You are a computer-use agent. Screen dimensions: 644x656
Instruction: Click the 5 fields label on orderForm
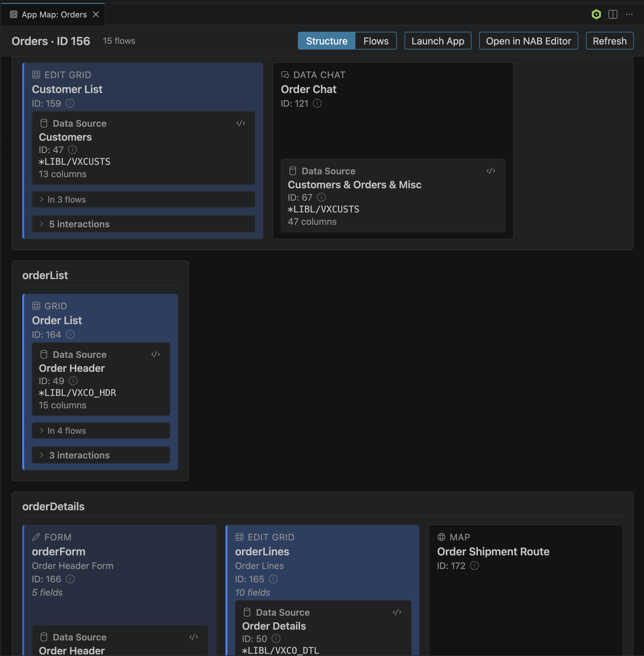(x=47, y=592)
